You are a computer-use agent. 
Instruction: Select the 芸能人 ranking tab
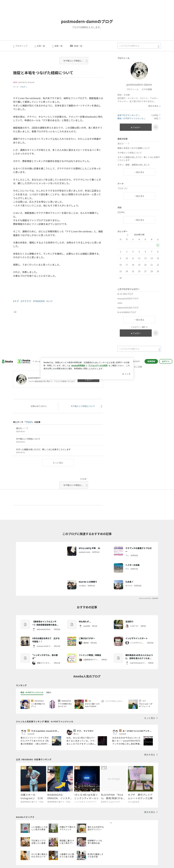coord(49,692)
